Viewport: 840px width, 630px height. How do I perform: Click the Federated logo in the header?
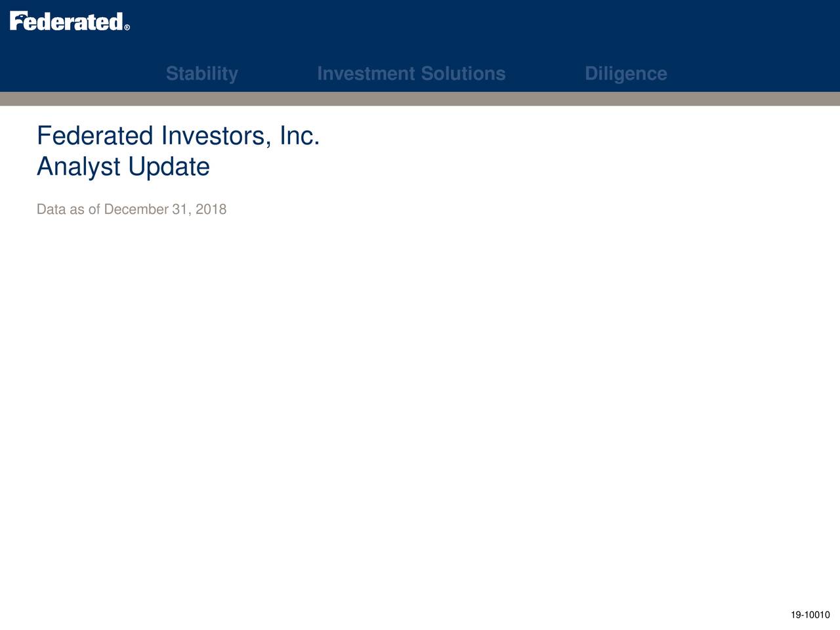coord(70,22)
